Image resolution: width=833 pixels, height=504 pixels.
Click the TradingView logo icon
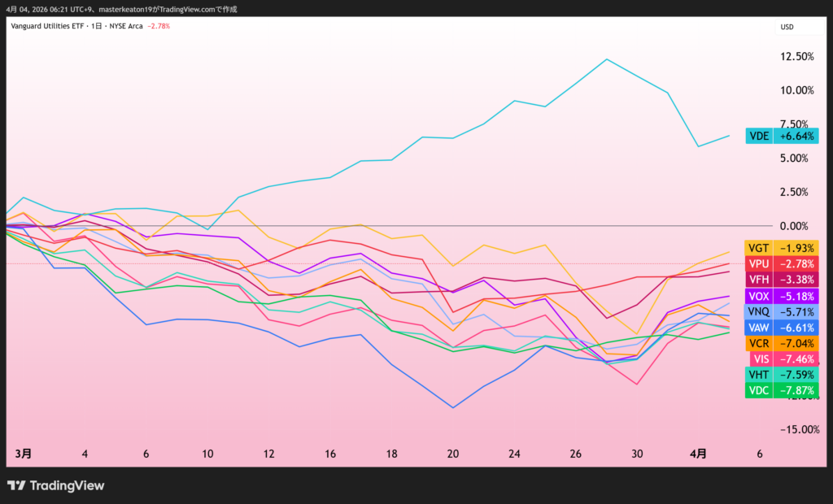coord(16,485)
